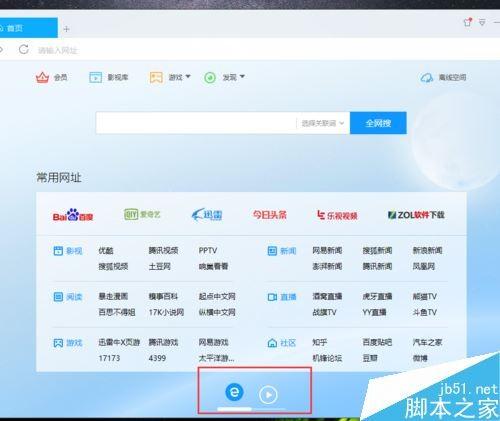Open the Baidu logo shortcut
Screen dimensions: 500x421
73,215
